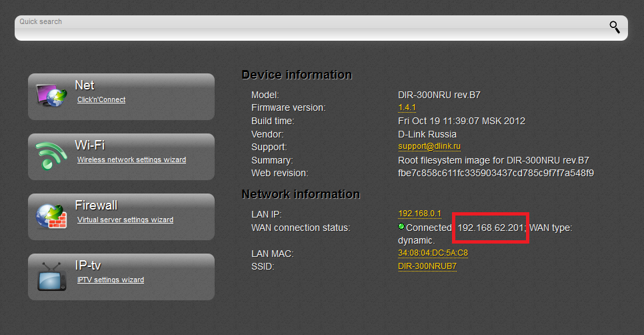Click the WAN IP 192.168.62.201 text
The height and width of the screenshot is (335, 644).
tap(491, 228)
